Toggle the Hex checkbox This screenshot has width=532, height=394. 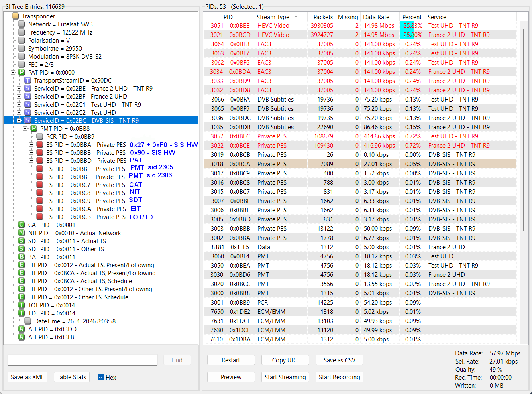(x=101, y=377)
